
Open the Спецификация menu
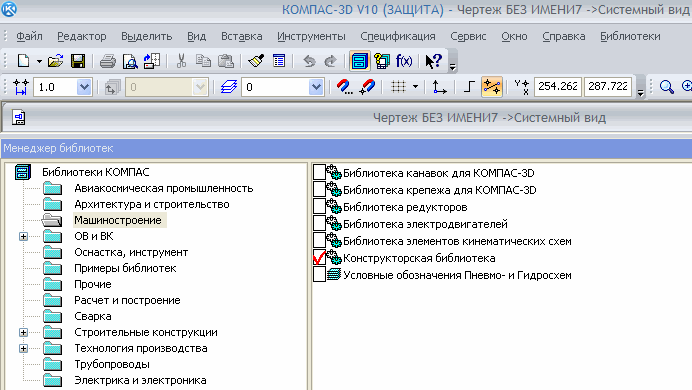tap(398, 36)
